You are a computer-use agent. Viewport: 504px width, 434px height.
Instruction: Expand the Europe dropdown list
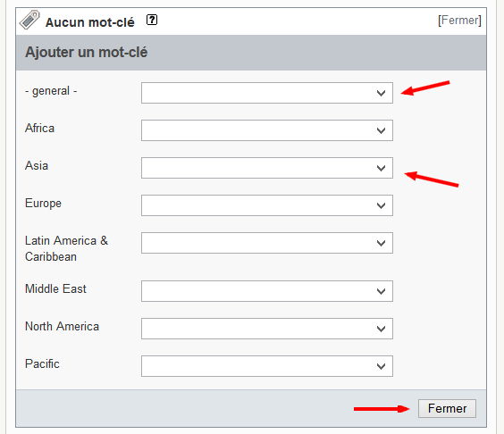(267, 205)
